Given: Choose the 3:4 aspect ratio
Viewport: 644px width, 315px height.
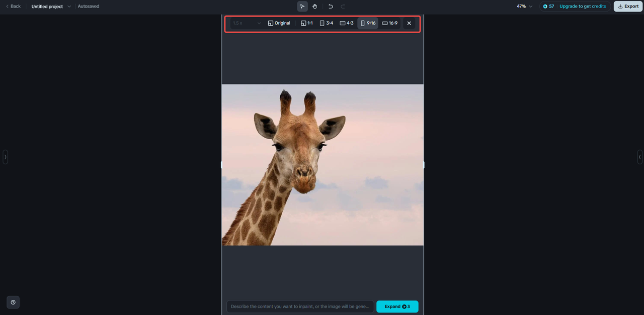Looking at the screenshot, I should pos(327,23).
